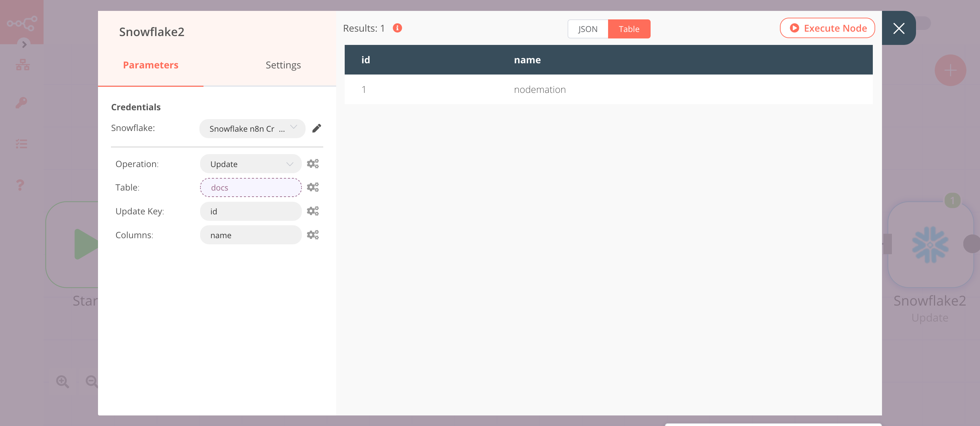Select the Table view toggle
980x426 pixels.
pyautogui.click(x=630, y=29)
